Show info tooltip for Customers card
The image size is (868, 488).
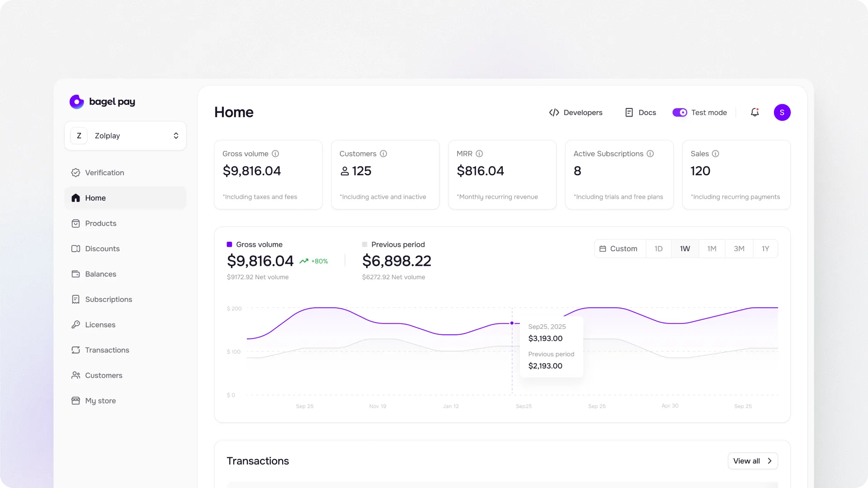coord(383,154)
